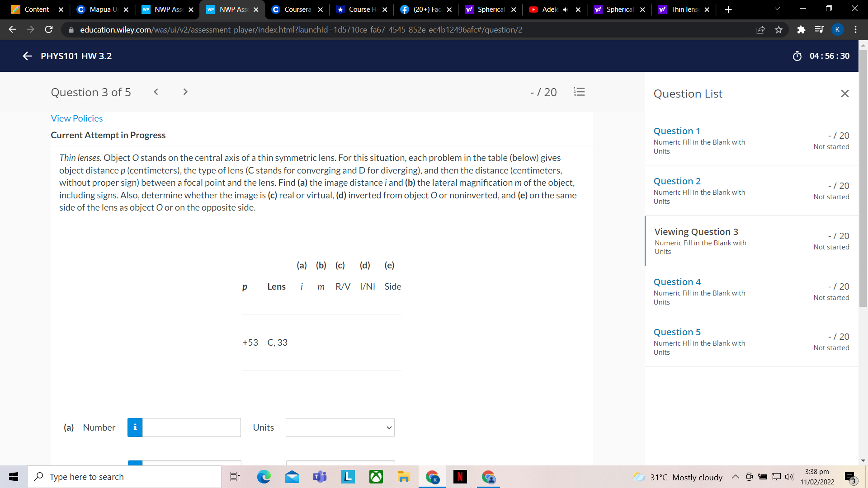This screenshot has height=488, width=868.
Task: Open the Question List icon near the timer
Action: [x=579, y=92]
